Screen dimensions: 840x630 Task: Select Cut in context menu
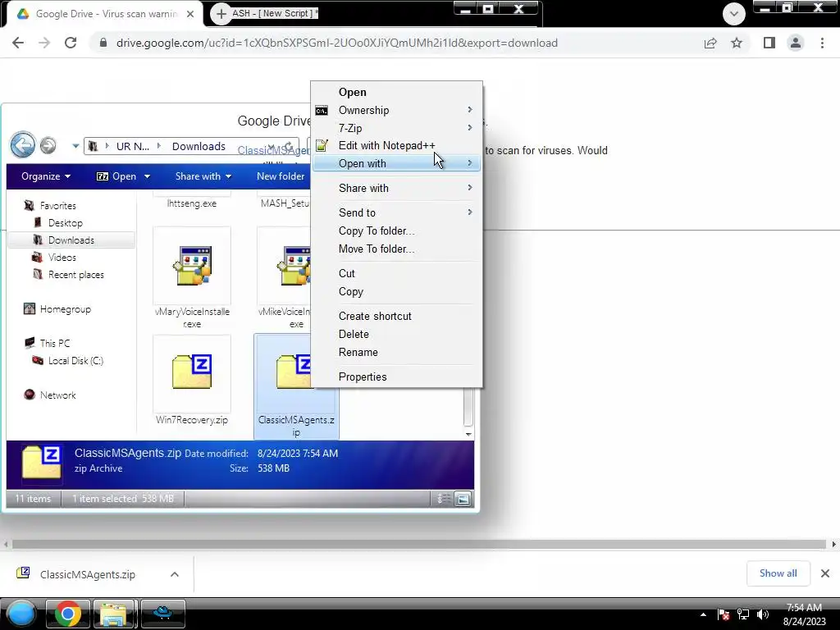pyautogui.click(x=396, y=273)
